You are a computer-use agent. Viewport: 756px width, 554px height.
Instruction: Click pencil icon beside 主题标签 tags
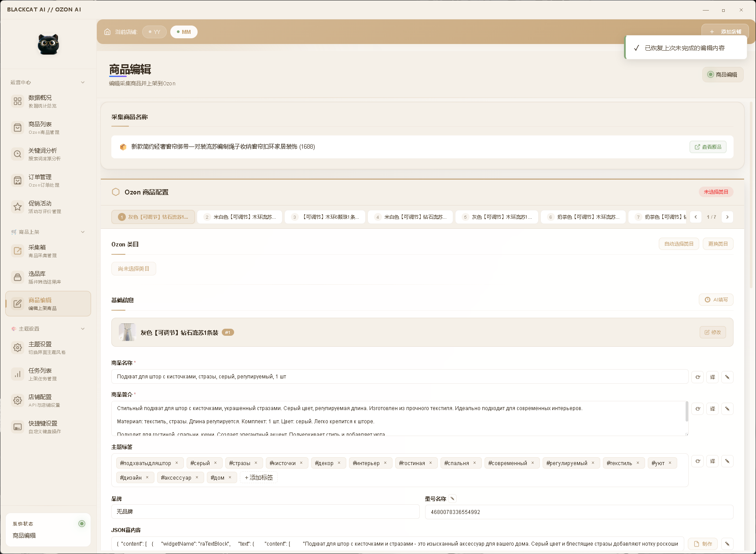pos(727,461)
